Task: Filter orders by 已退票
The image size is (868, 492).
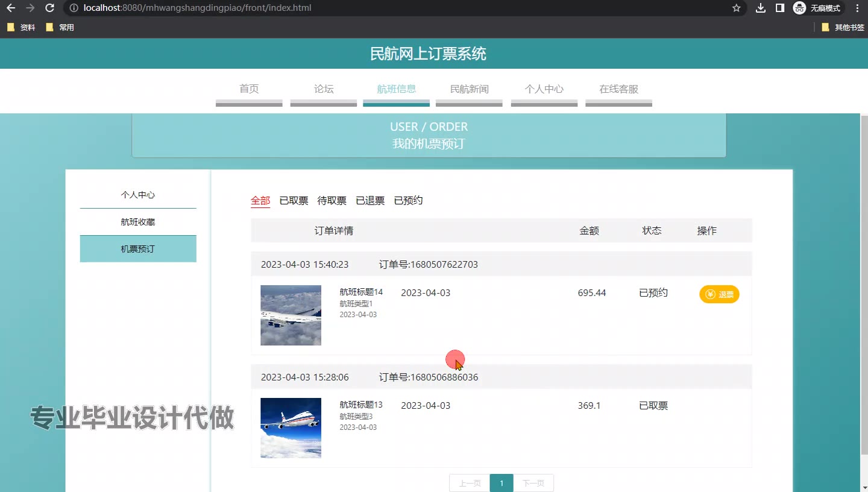Action: click(x=370, y=201)
